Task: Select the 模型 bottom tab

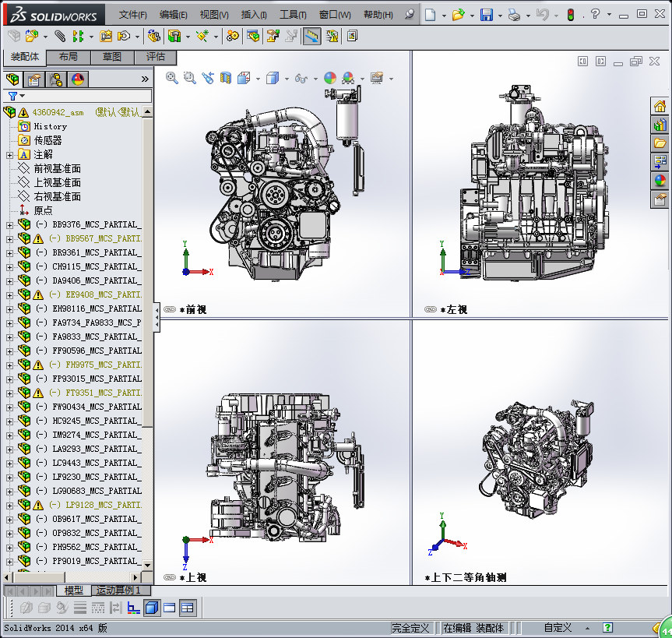Action: (x=74, y=590)
